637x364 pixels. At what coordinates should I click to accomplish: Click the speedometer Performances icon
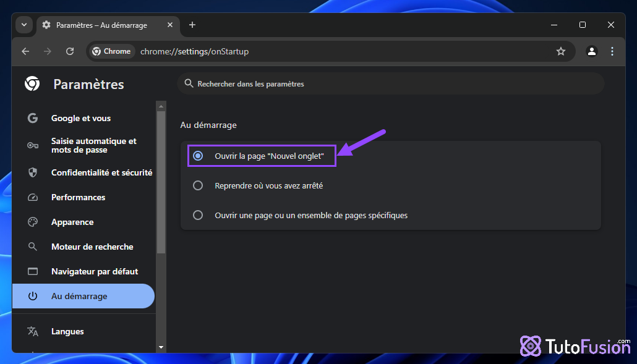[33, 197]
